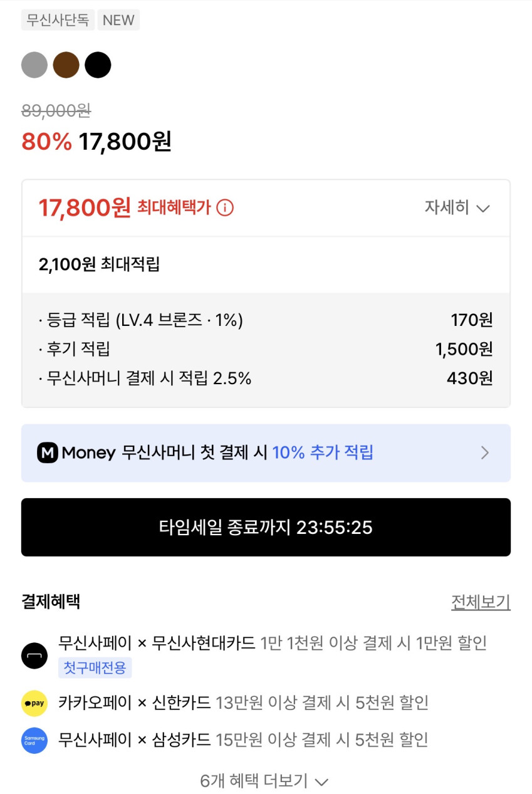Click the 최대혜택가 info icon
The width and height of the screenshot is (532, 794).
pyautogui.click(x=225, y=207)
